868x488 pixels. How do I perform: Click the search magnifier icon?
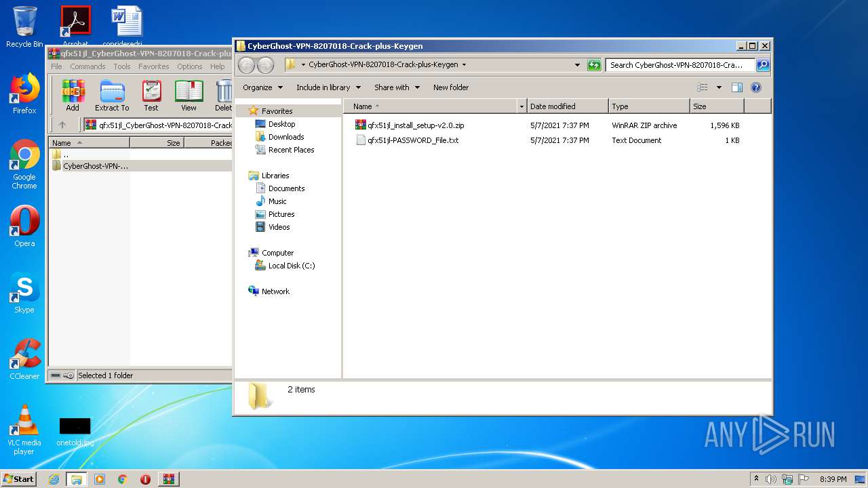(763, 65)
